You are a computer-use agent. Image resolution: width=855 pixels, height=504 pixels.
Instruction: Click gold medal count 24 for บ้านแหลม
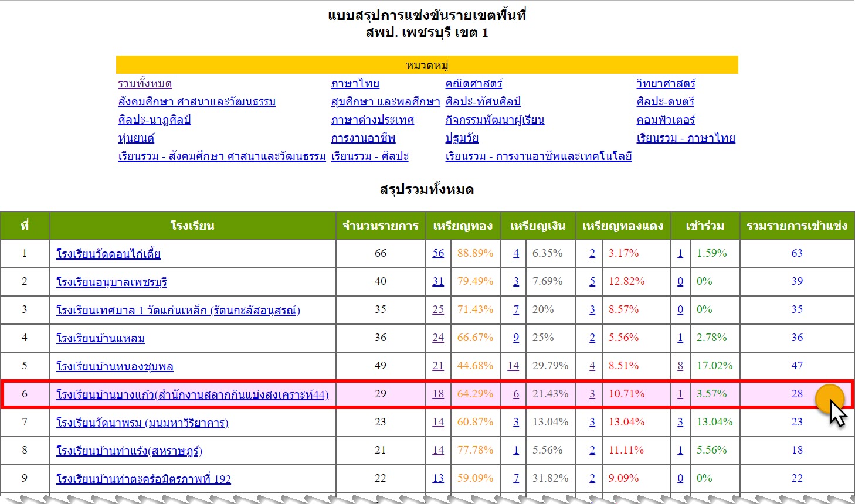pyautogui.click(x=438, y=338)
